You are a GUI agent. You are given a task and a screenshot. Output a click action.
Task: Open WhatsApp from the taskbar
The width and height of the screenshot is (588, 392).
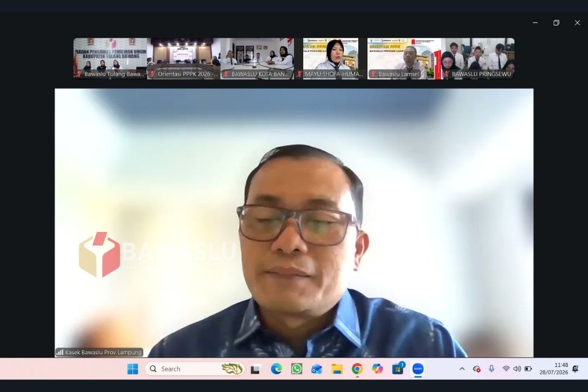click(x=297, y=369)
